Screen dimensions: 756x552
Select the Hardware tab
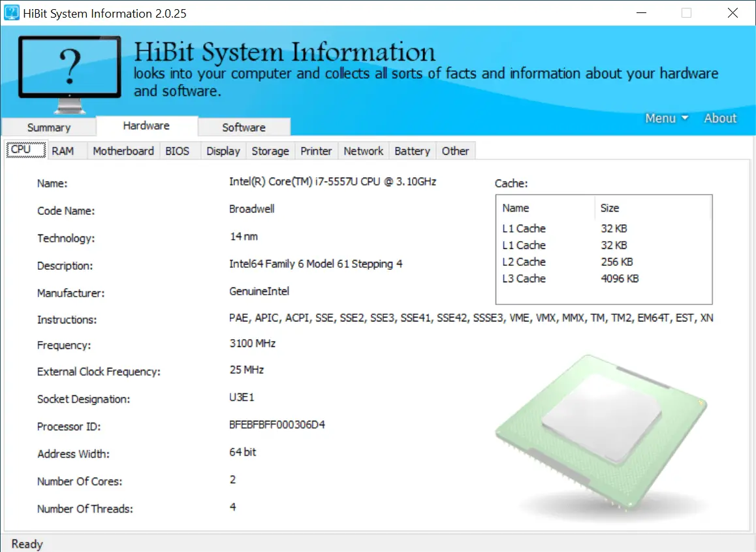tap(147, 125)
